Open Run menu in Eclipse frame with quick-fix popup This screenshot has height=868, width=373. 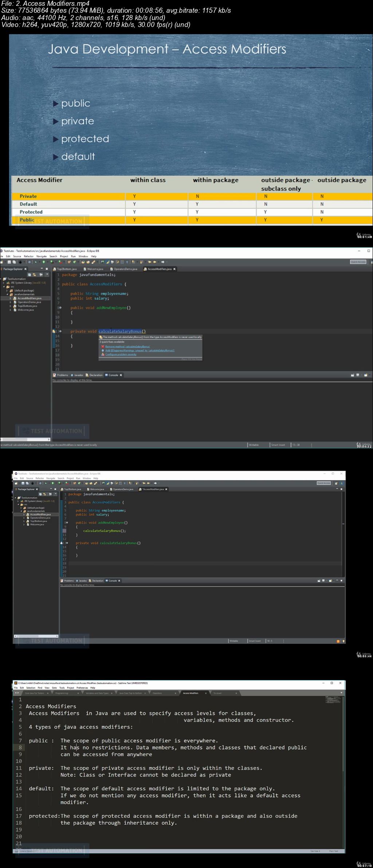tap(73, 256)
